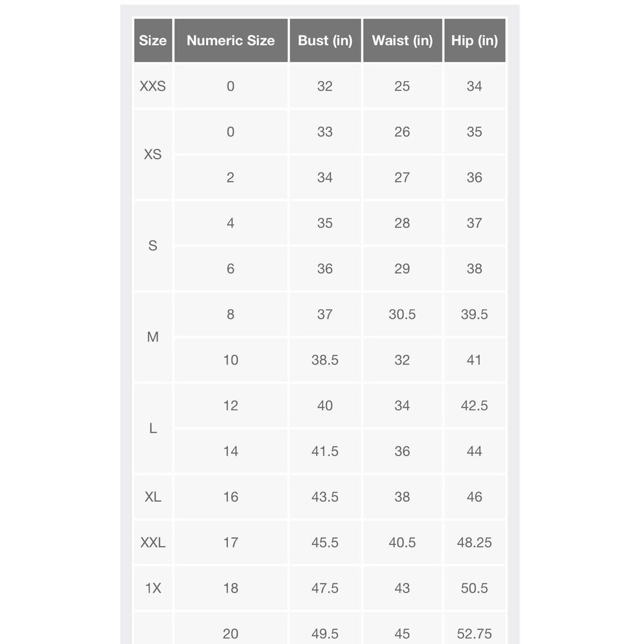Select the XXL size cell
This screenshot has width=644, height=644.
pyautogui.click(x=153, y=542)
